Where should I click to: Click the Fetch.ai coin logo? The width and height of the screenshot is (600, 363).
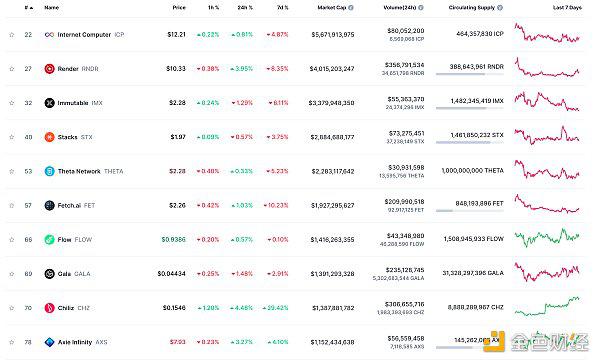[49, 205]
